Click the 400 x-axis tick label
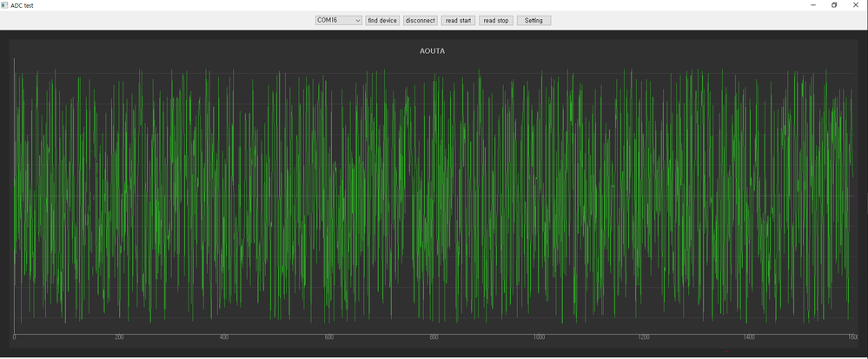 pos(224,337)
